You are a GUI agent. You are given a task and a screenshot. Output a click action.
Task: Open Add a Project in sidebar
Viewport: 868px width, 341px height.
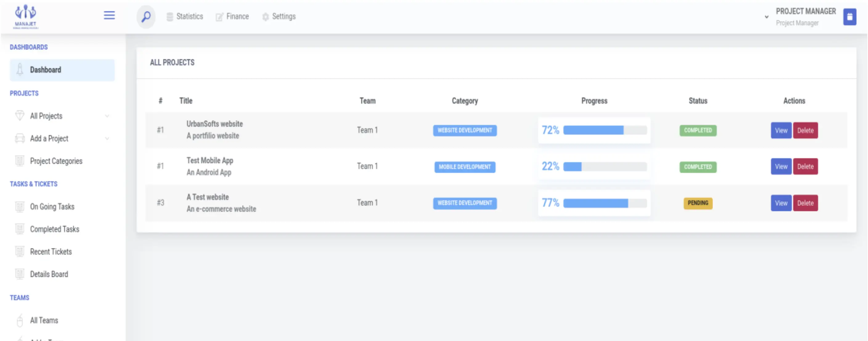tap(62, 138)
